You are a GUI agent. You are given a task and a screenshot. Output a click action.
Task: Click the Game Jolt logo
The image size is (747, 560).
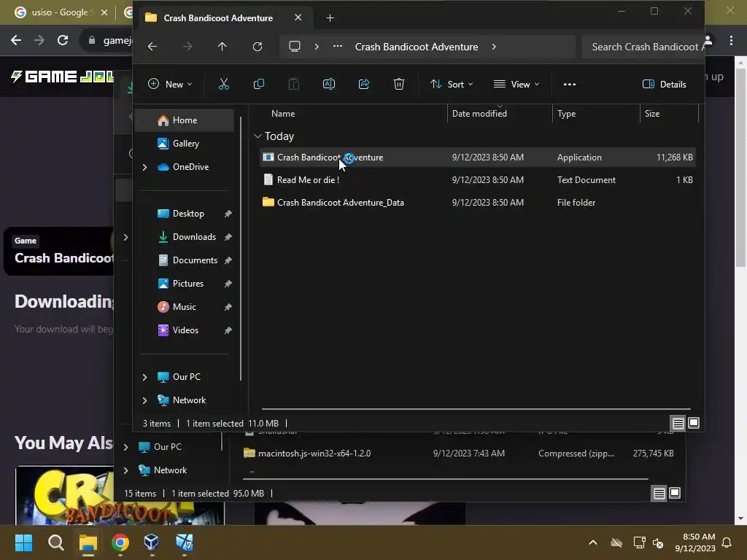62,76
